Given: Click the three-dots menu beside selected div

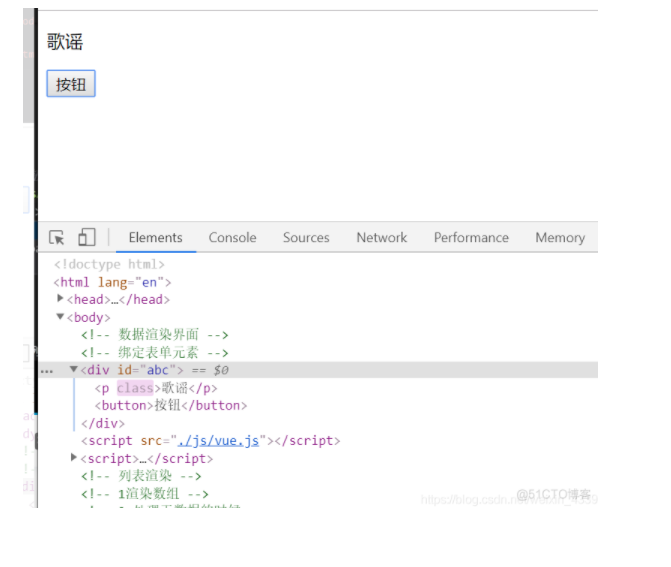Looking at the screenshot, I should pos(47,371).
